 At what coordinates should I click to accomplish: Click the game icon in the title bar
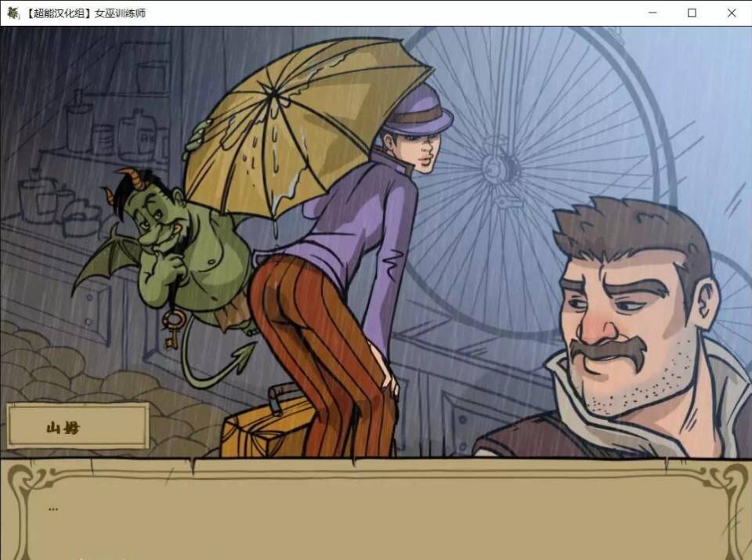click(x=13, y=13)
